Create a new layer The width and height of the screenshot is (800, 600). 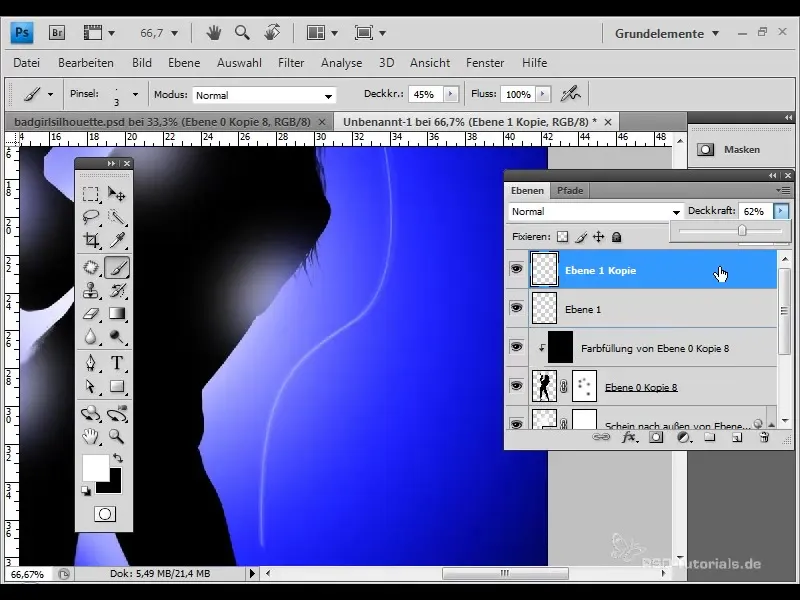(737, 437)
